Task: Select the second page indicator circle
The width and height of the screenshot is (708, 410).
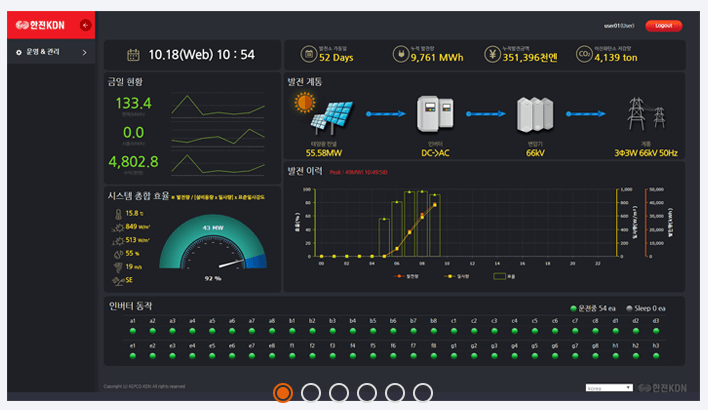Action: (311, 393)
